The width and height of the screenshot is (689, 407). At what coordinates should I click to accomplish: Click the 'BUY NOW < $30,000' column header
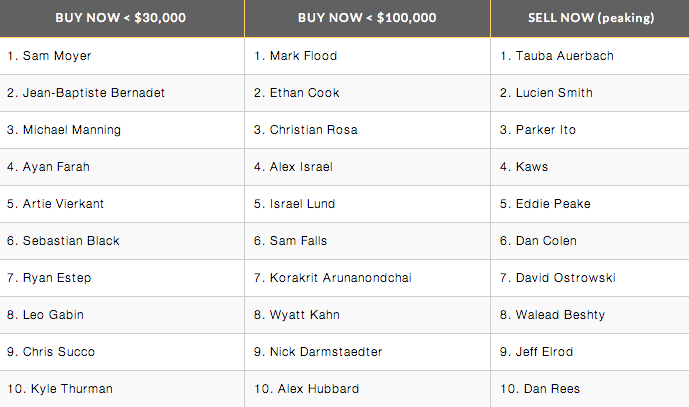pyautogui.click(x=122, y=19)
